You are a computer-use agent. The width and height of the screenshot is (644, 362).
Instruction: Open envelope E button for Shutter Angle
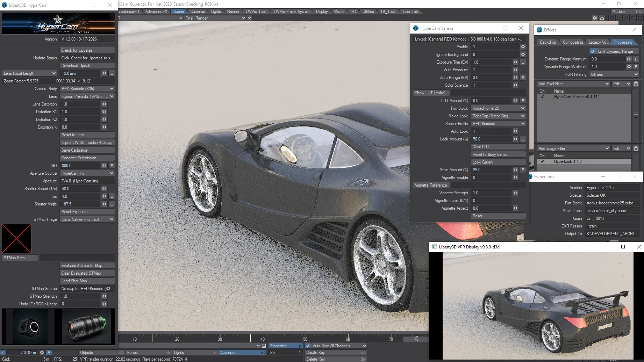[x=112, y=204]
